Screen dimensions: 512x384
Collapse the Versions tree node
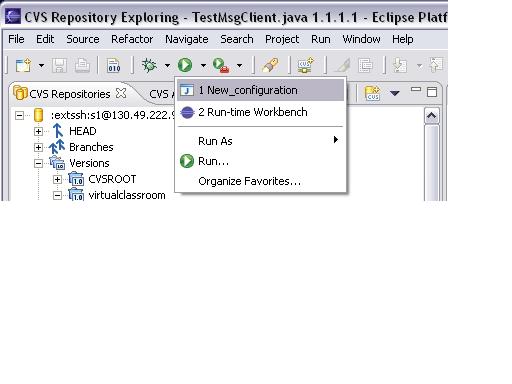pyautogui.click(x=38, y=163)
